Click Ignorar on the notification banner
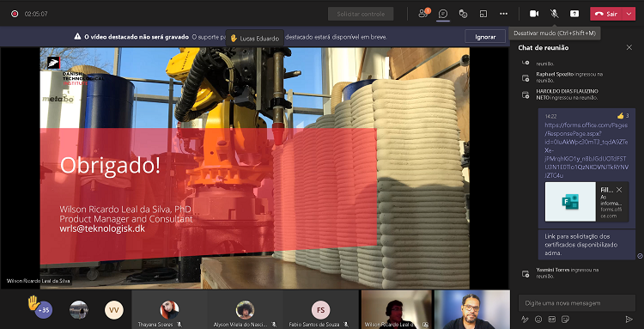This screenshot has width=644, height=329. [x=485, y=37]
